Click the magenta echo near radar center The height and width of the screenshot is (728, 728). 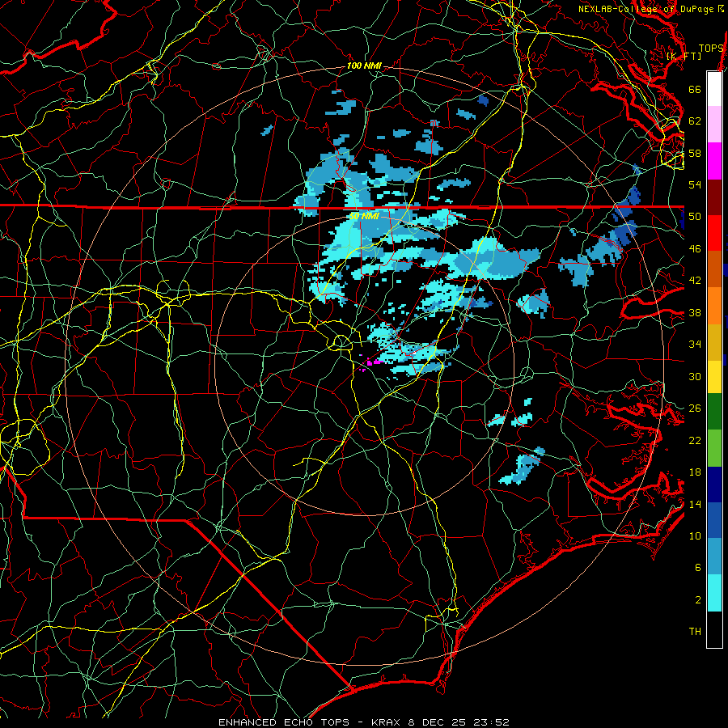tap(373, 362)
